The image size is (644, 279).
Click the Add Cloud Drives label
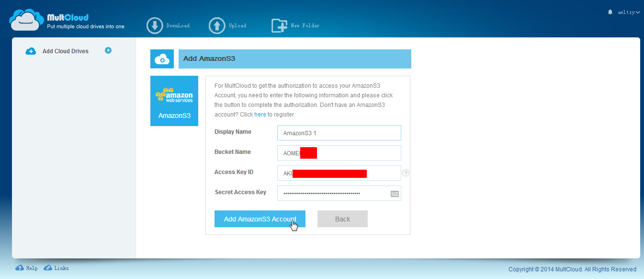66,51
